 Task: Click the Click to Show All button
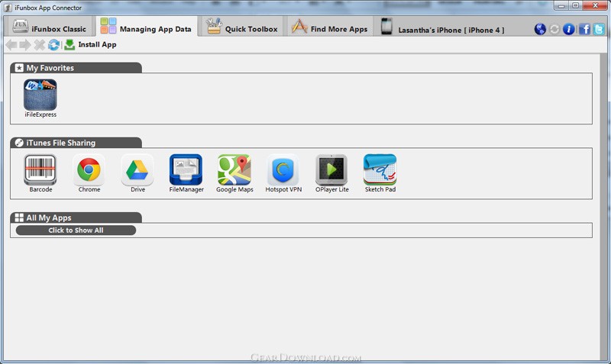[76, 230]
